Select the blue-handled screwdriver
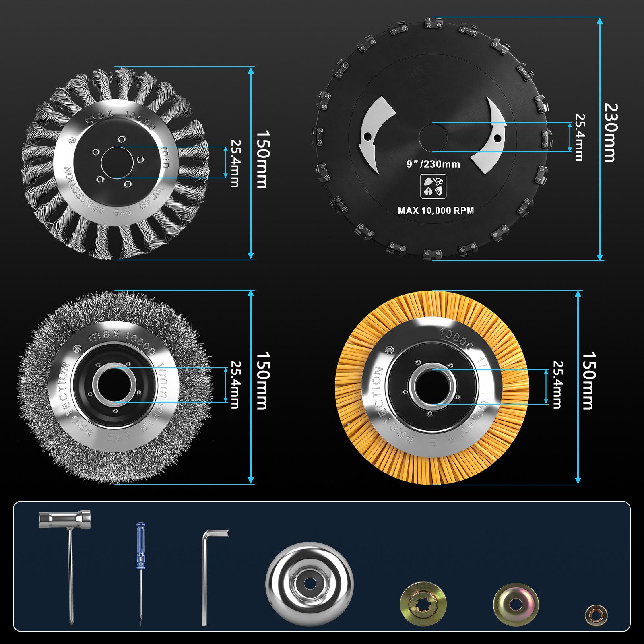The width and height of the screenshot is (644, 644). [140, 574]
